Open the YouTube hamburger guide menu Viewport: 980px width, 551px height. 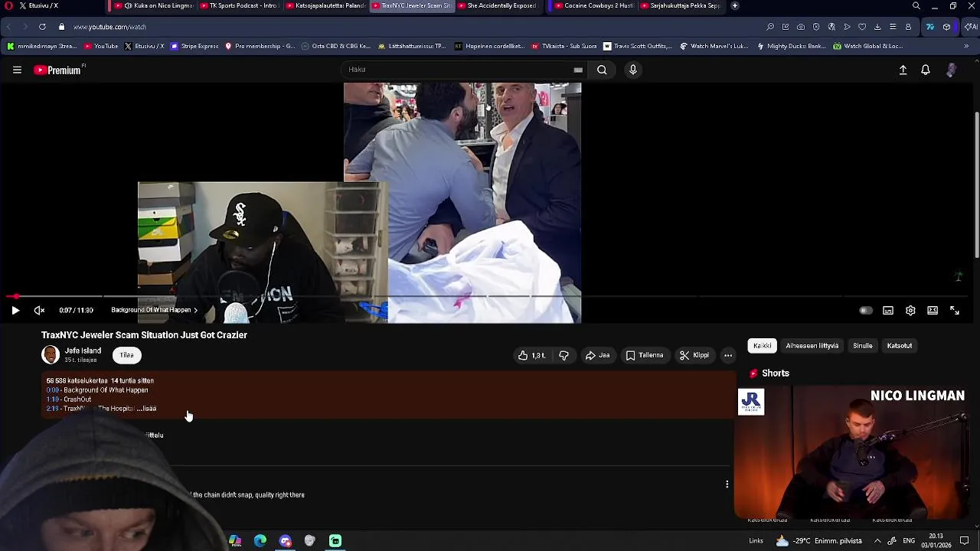pyautogui.click(x=17, y=70)
